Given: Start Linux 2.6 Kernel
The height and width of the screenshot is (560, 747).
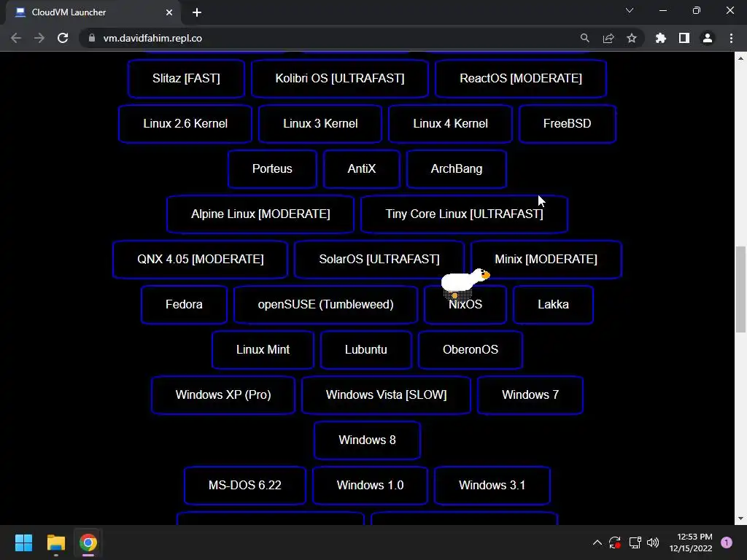Looking at the screenshot, I should pyautogui.click(x=185, y=124).
